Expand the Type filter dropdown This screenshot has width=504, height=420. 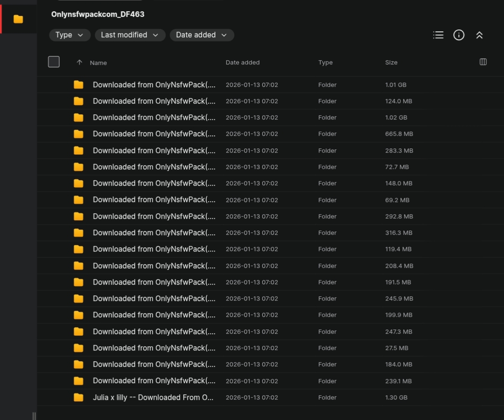[x=70, y=35]
